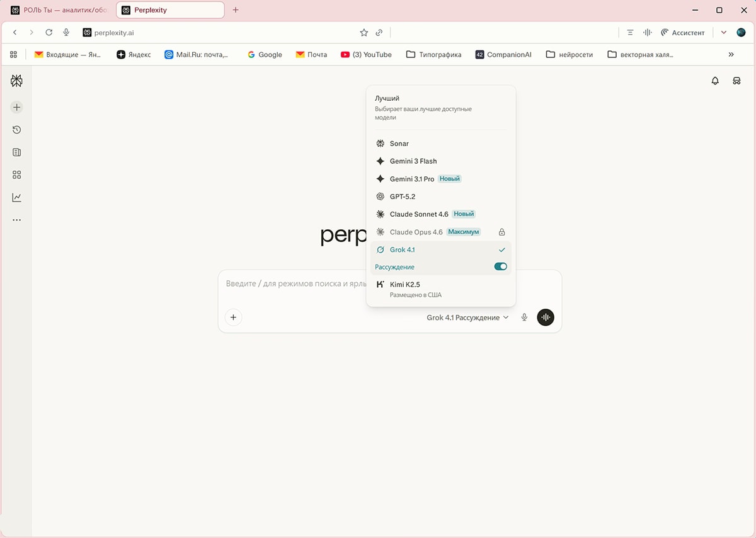Open the spaces grid icon in the sidebar
This screenshot has height=538, width=756.
pyautogui.click(x=16, y=175)
